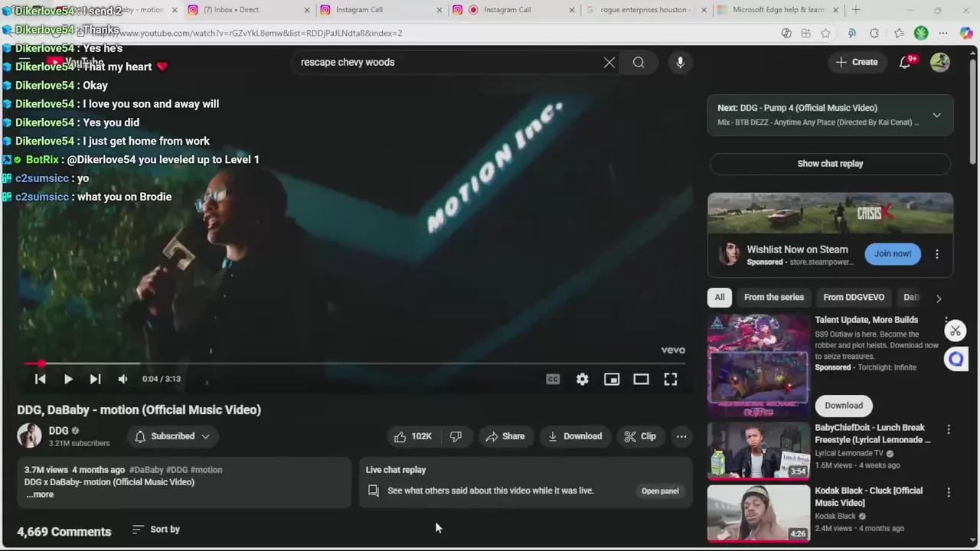Start voice search with the microphone

coord(680,62)
